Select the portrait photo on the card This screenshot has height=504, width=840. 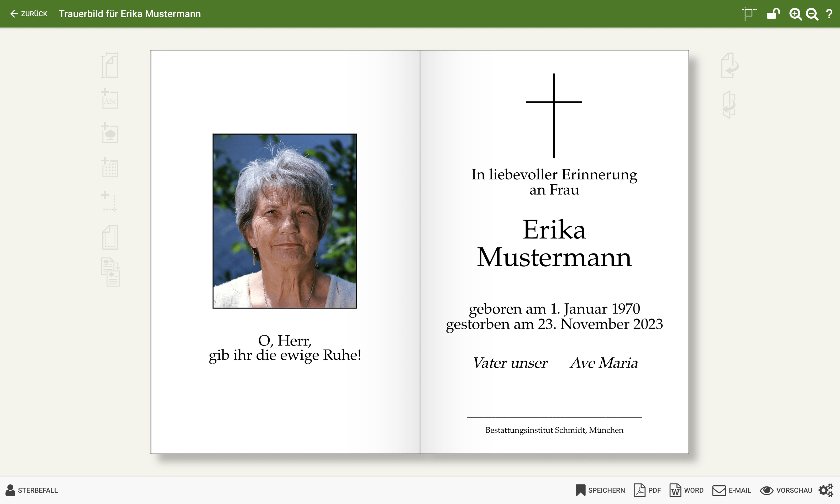tap(285, 221)
